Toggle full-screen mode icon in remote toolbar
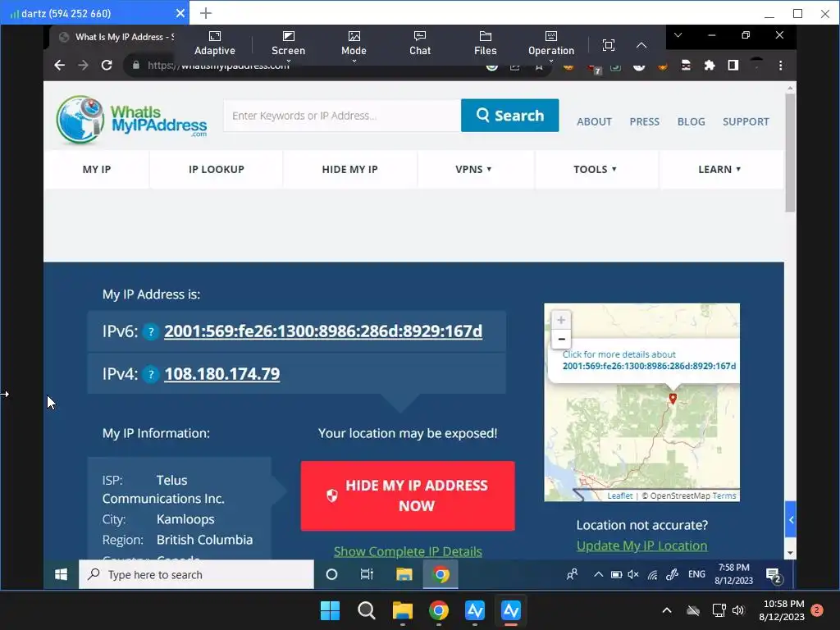The height and width of the screenshot is (630, 840). click(608, 45)
